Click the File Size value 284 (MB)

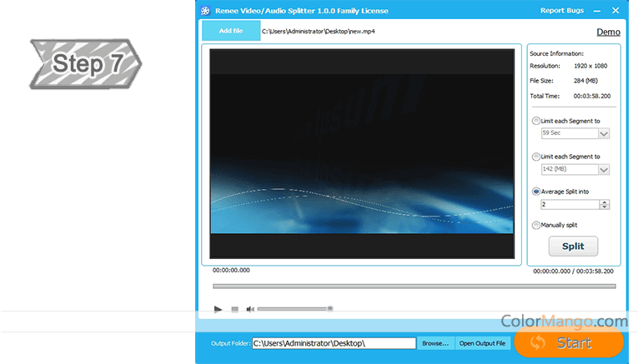pos(585,81)
